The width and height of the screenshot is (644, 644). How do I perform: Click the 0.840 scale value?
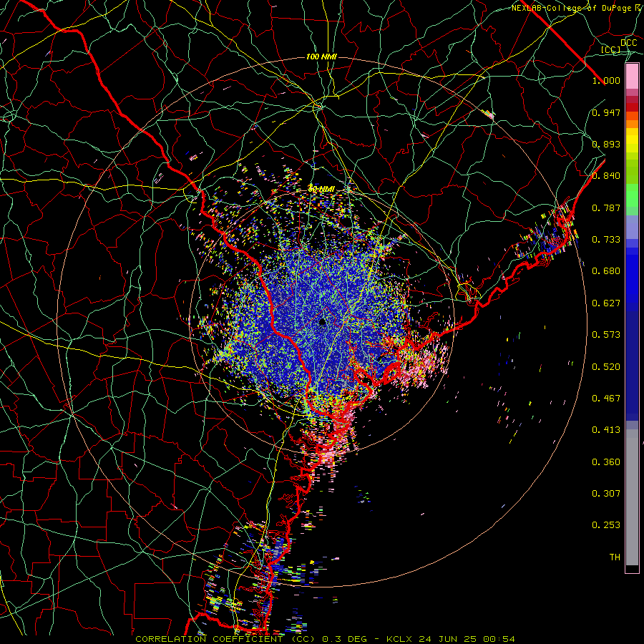pyautogui.click(x=606, y=176)
